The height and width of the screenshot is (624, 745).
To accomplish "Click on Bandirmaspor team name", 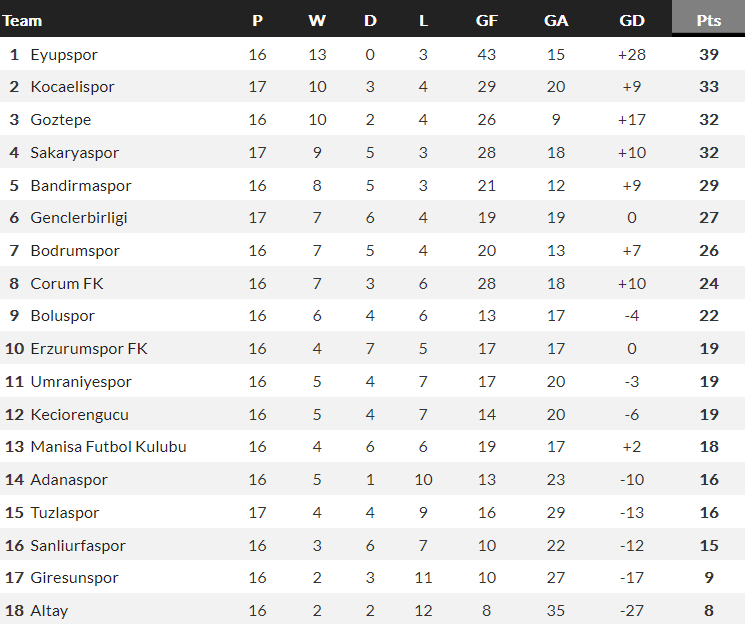I will tap(80, 186).
